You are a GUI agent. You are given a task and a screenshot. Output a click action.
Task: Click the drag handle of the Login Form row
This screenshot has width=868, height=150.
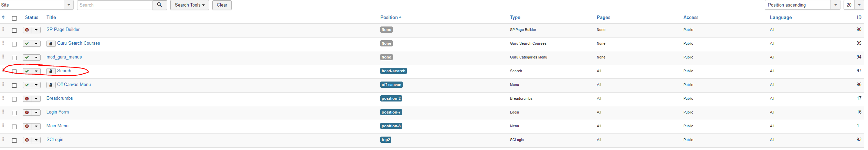pos(3,112)
